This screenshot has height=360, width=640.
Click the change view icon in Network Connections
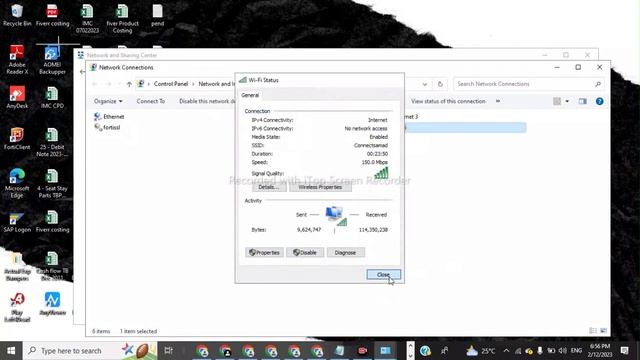(557, 101)
